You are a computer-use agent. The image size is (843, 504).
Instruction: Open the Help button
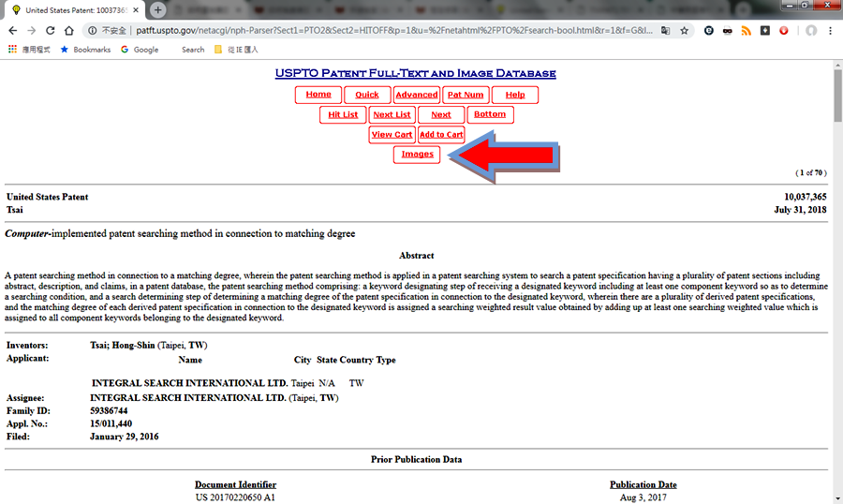point(515,95)
